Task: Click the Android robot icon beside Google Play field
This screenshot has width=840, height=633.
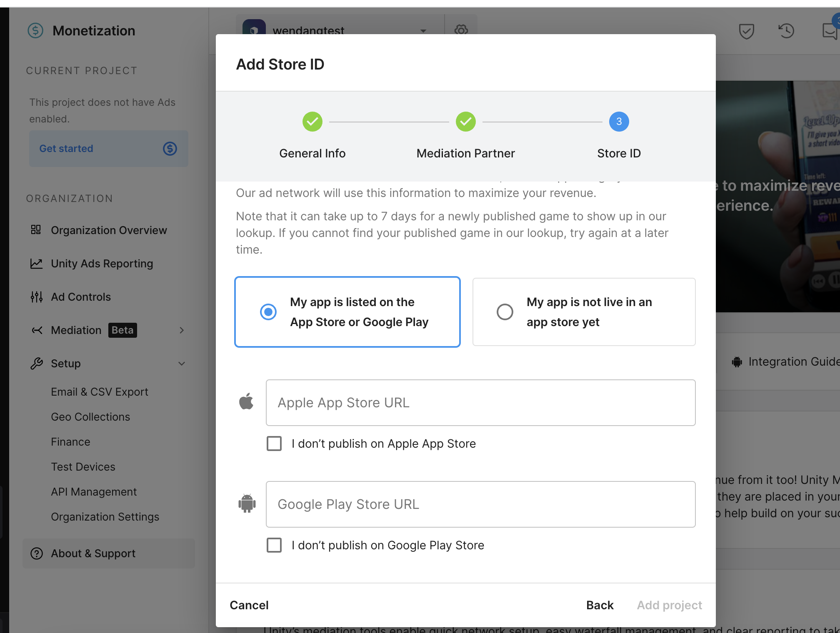Action: (247, 503)
